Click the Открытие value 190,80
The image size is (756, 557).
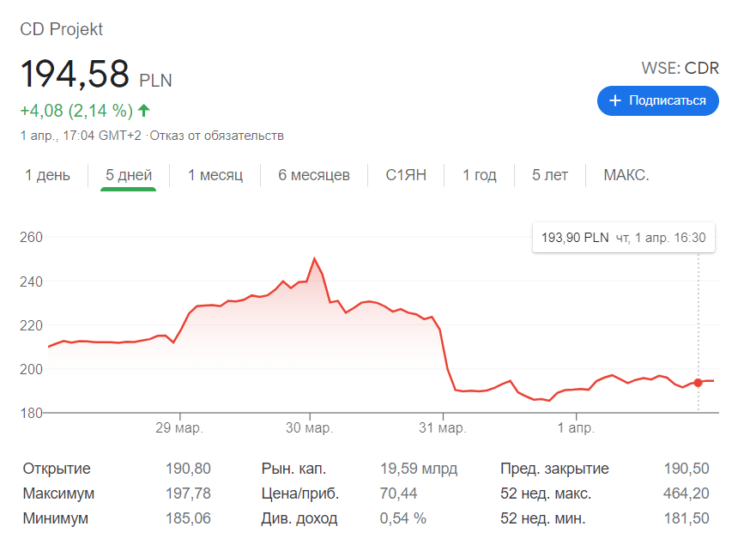[x=188, y=469]
